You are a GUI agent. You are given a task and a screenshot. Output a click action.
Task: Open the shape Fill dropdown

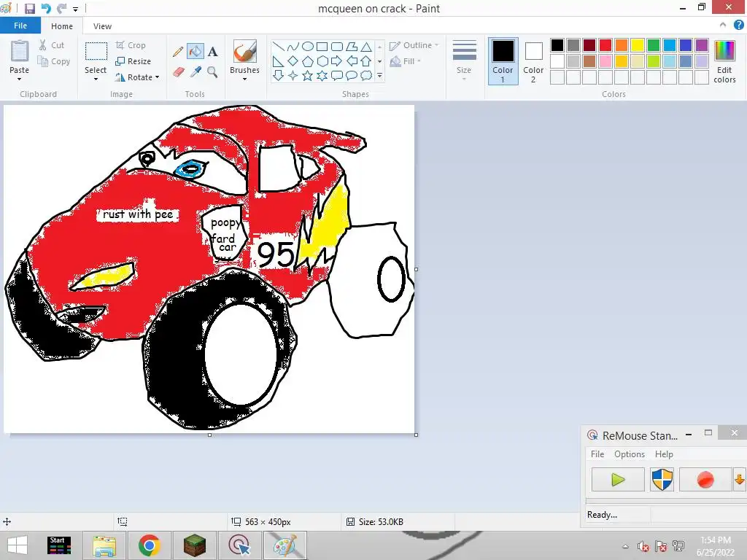coord(406,61)
